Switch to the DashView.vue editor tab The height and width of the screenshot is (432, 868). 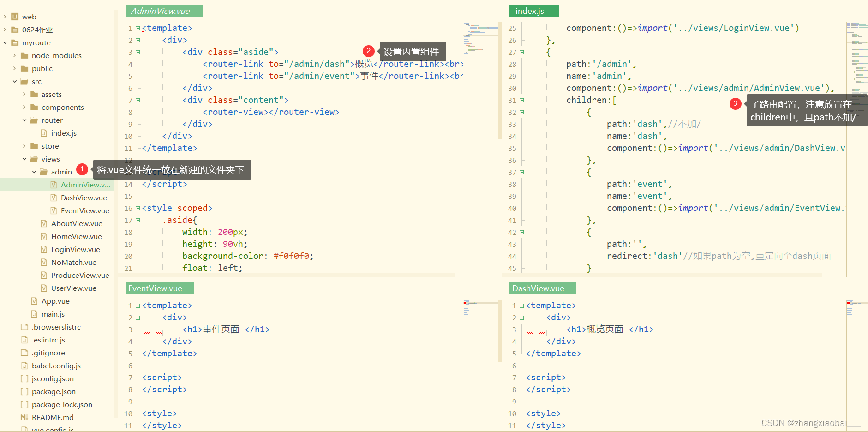pyautogui.click(x=542, y=288)
